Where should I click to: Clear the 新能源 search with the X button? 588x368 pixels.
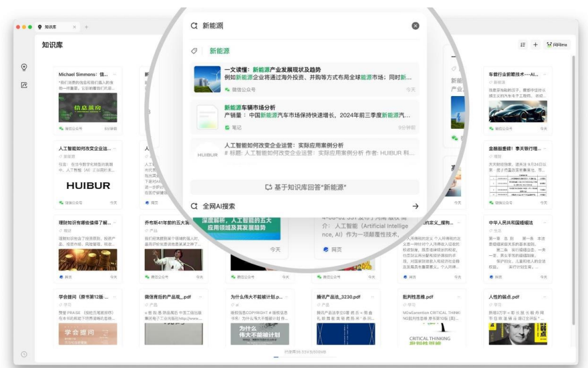(x=415, y=26)
